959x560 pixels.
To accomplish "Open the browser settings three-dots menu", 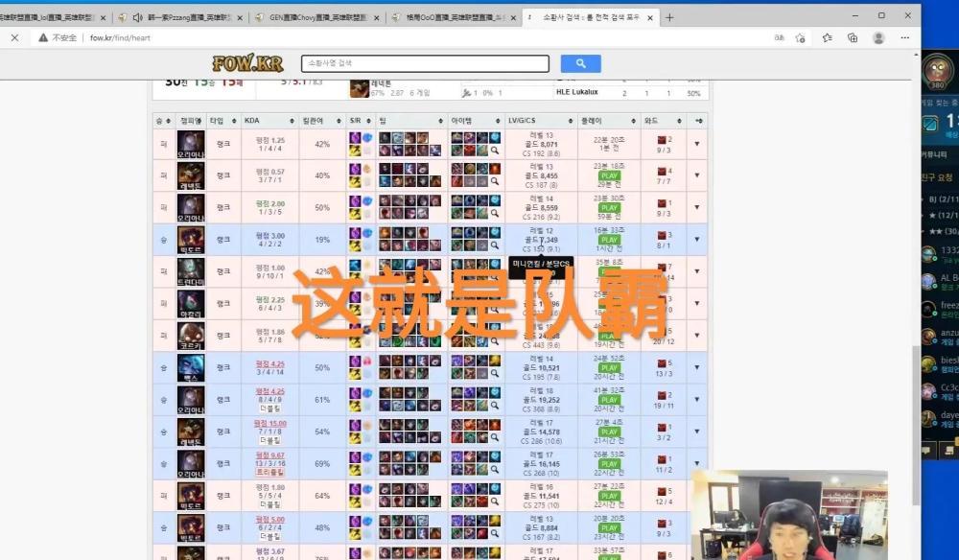I will pos(905,38).
